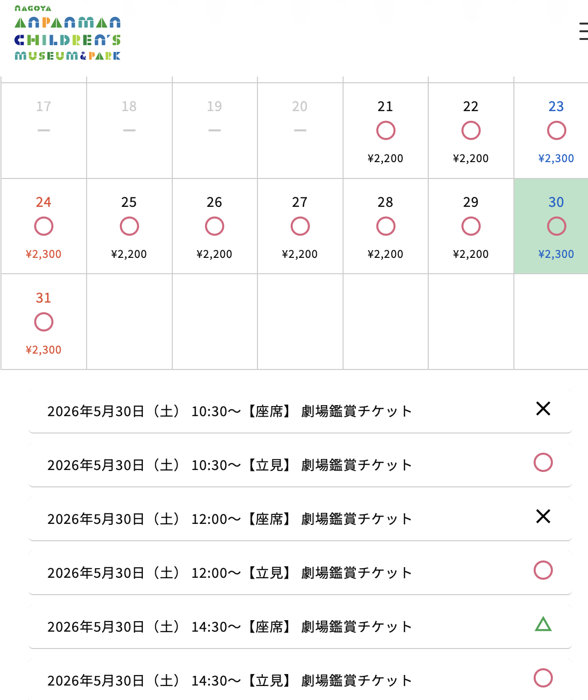Click the ¥2,200 price under May 28
Viewport: 588px width, 700px height.
[x=385, y=254]
